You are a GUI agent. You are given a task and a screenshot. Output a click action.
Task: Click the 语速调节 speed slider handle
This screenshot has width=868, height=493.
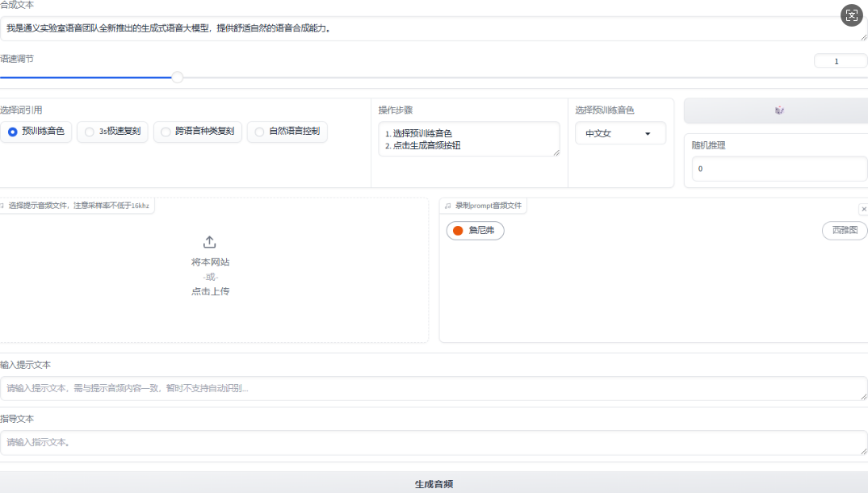click(x=178, y=77)
